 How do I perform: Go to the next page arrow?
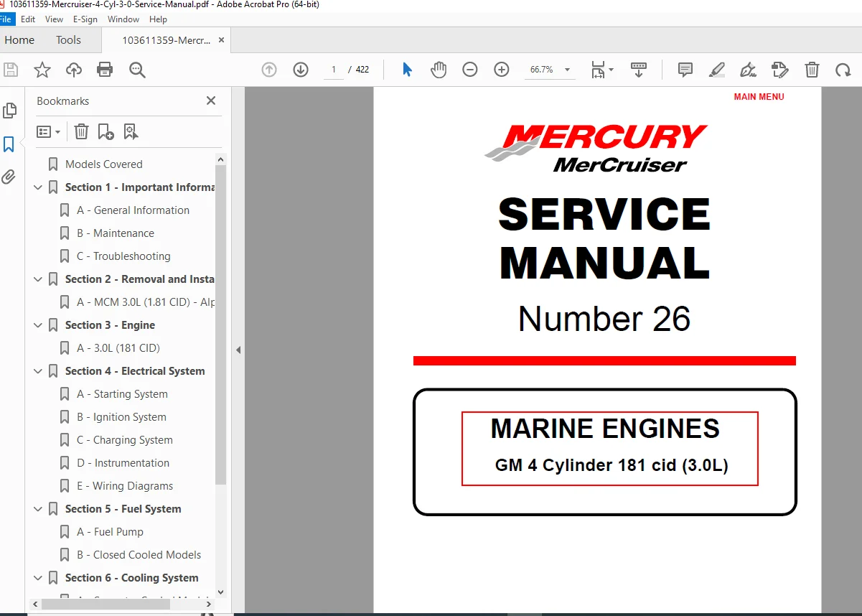[x=301, y=70]
